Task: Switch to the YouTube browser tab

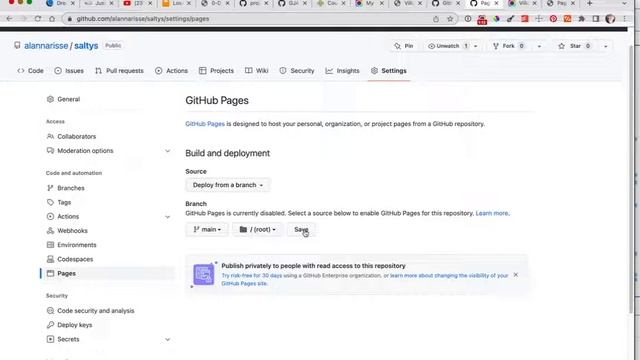Action: 138,3
